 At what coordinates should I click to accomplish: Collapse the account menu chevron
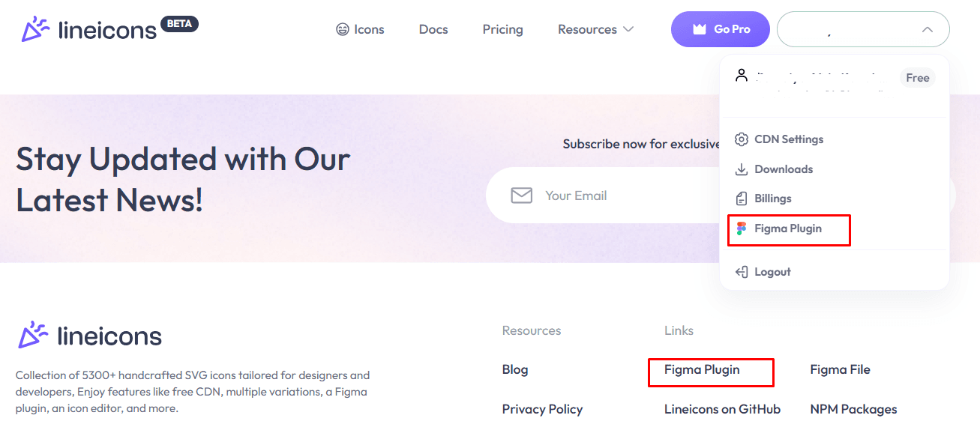click(x=928, y=30)
